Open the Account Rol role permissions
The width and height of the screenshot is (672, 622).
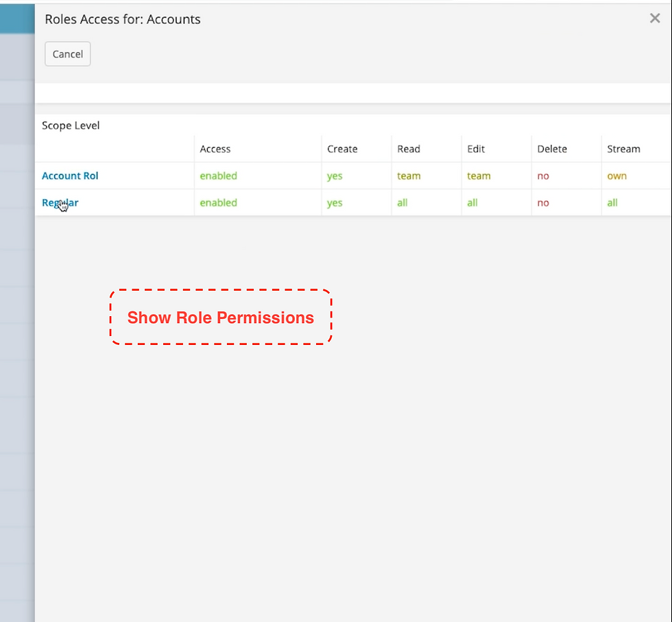coord(69,176)
